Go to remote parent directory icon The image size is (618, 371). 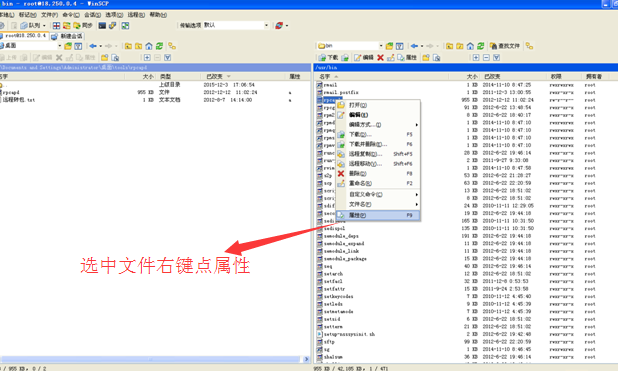coord(450,46)
